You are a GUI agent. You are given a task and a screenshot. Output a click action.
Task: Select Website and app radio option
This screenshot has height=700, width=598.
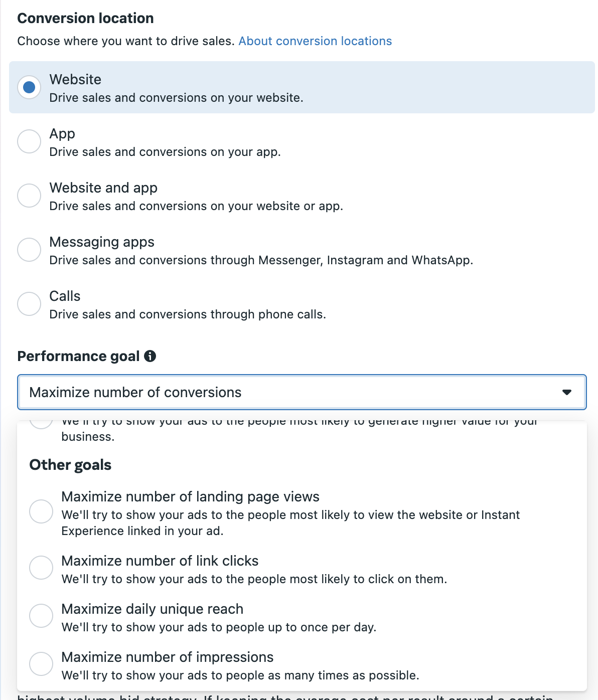pyautogui.click(x=29, y=196)
